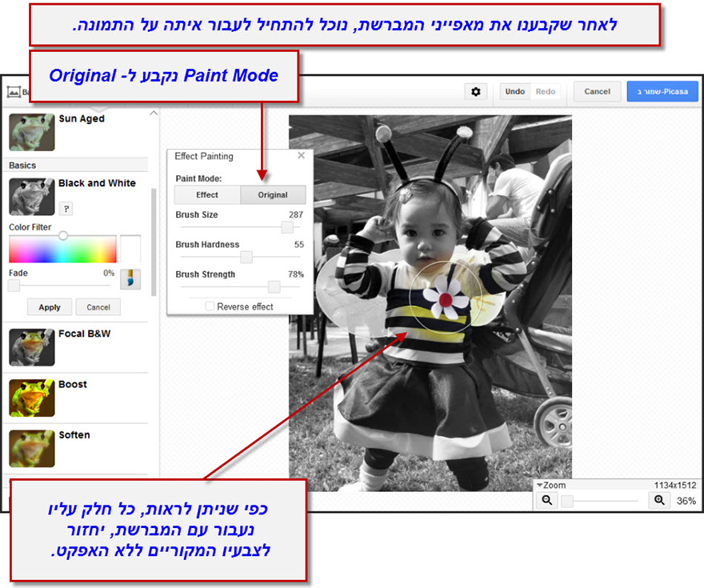
Task: Enable the Reverse effect checkbox
Action: [210, 306]
